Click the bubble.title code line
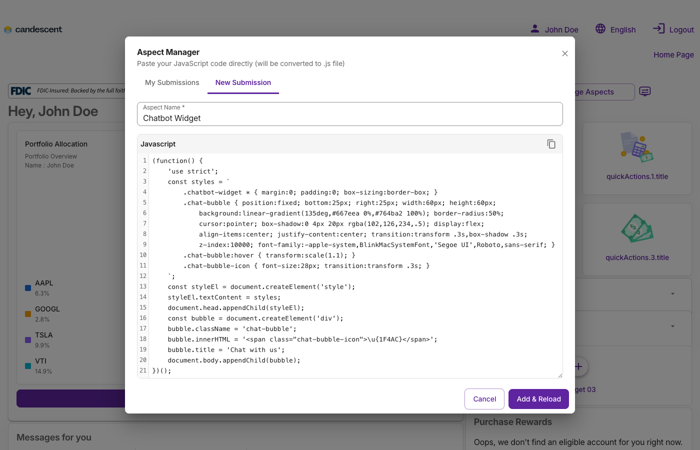The image size is (700, 450). (x=226, y=350)
